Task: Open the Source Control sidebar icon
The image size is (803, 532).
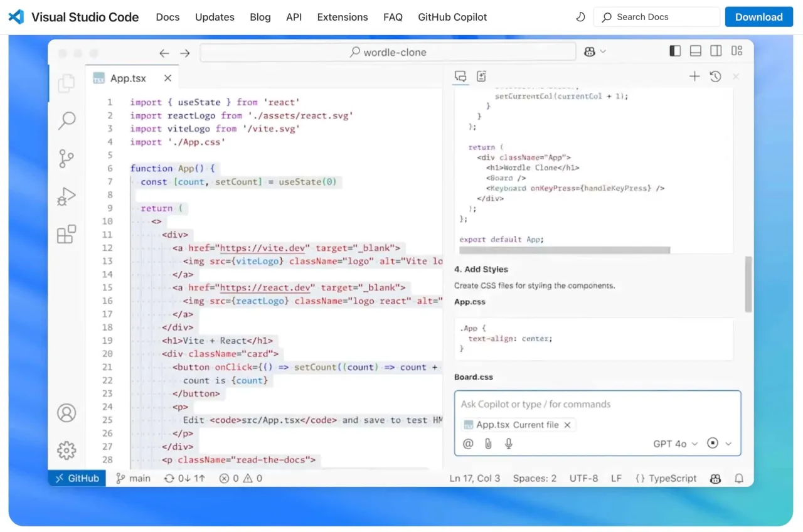Action: [66, 158]
